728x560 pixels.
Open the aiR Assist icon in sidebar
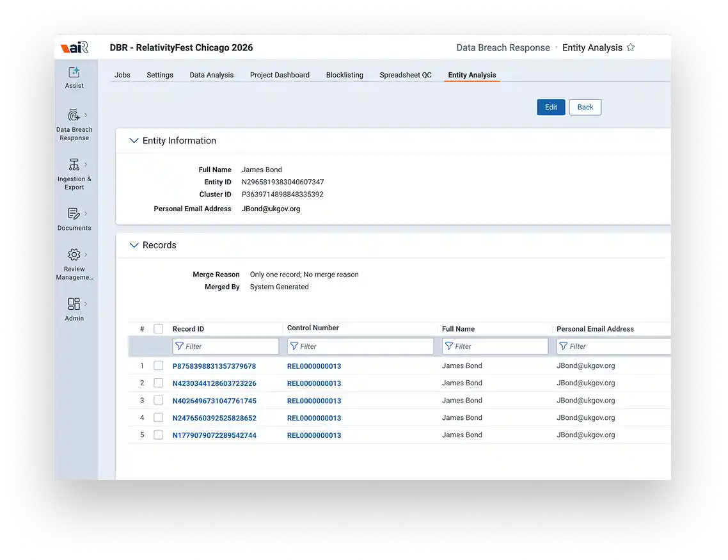[74, 72]
